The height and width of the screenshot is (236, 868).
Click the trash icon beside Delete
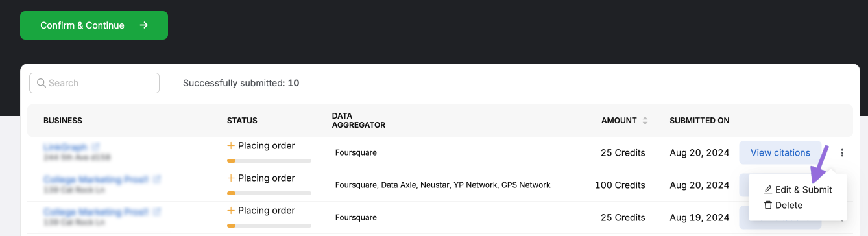point(768,206)
